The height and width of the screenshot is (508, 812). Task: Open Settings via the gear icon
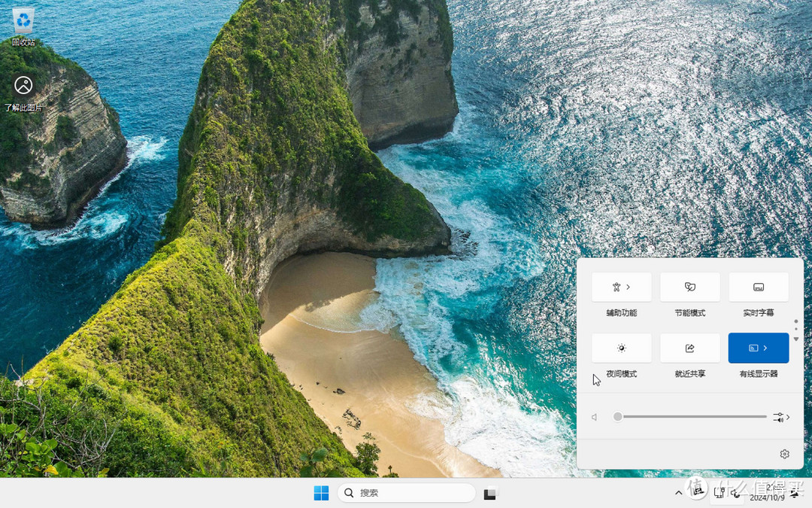[784, 454]
